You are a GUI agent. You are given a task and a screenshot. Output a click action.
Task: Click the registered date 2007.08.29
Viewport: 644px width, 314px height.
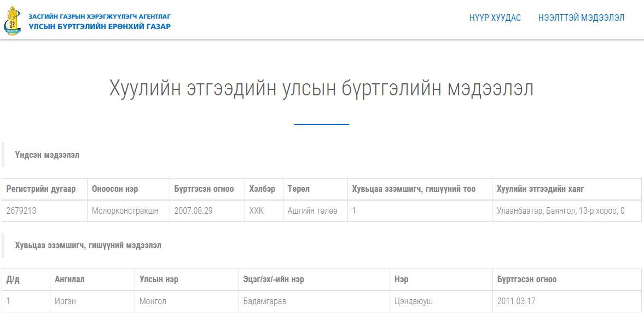pyautogui.click(x=194, y=211)
